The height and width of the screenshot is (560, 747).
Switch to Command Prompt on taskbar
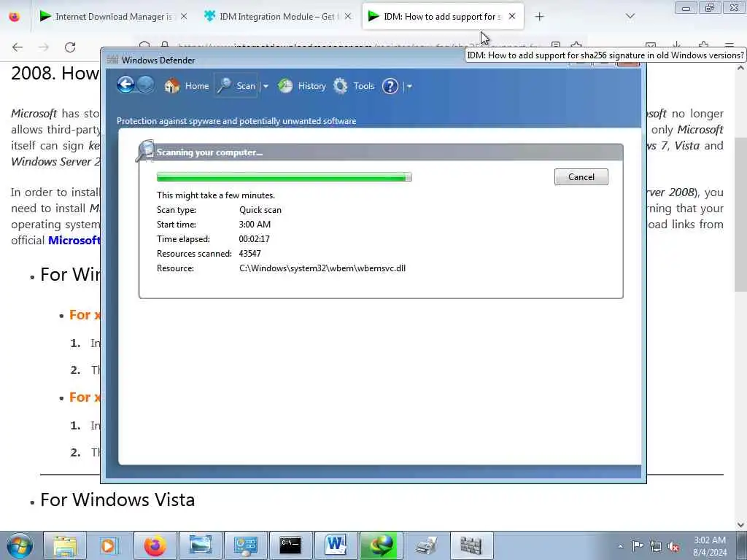[290, 545]
